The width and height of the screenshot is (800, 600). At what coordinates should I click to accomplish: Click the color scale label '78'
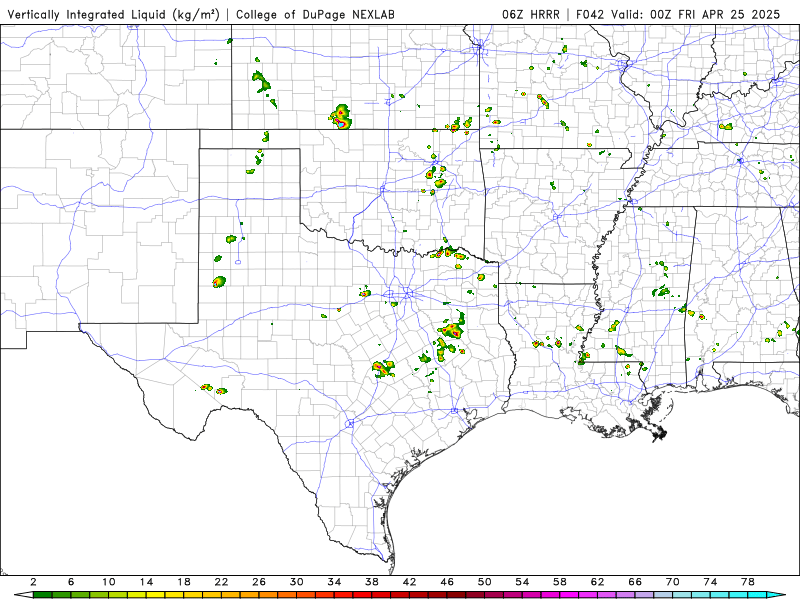[748, 582]
